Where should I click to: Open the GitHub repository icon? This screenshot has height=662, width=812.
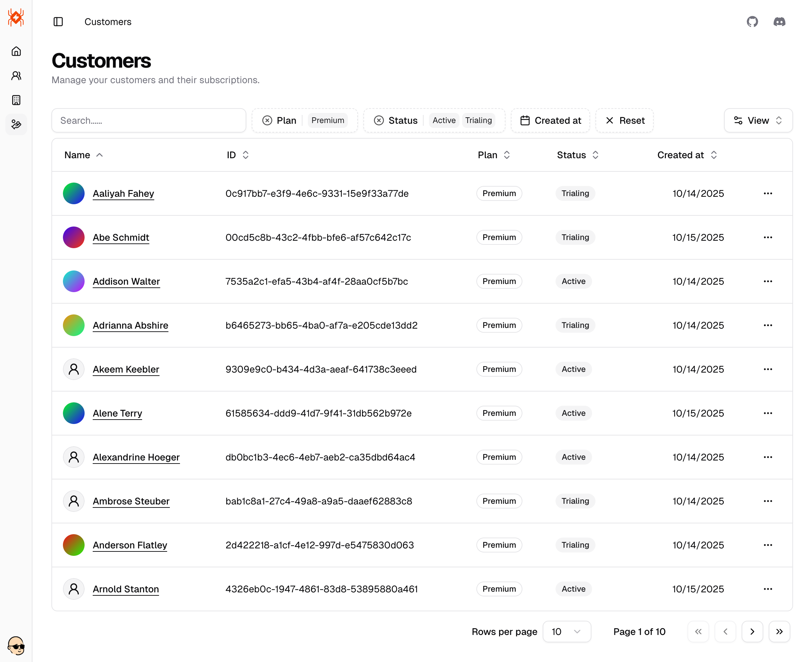(x=752, y=22)
